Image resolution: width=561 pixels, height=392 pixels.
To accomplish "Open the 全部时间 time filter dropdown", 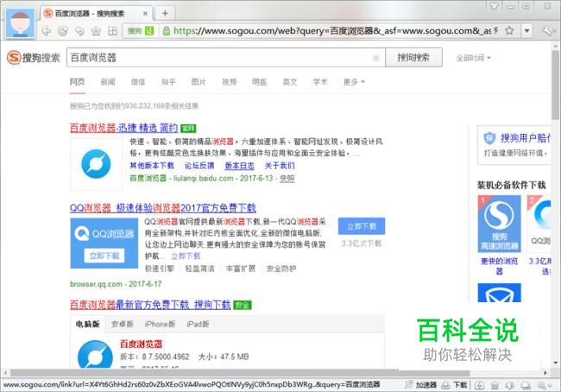I will coord(473,58).
